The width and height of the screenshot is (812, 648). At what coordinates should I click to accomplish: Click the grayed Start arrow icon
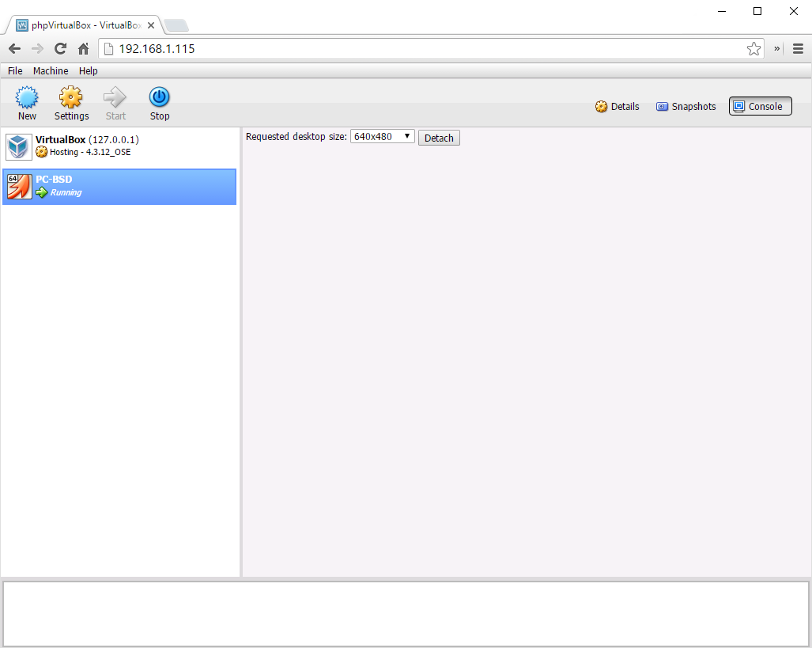click(115, 98)
